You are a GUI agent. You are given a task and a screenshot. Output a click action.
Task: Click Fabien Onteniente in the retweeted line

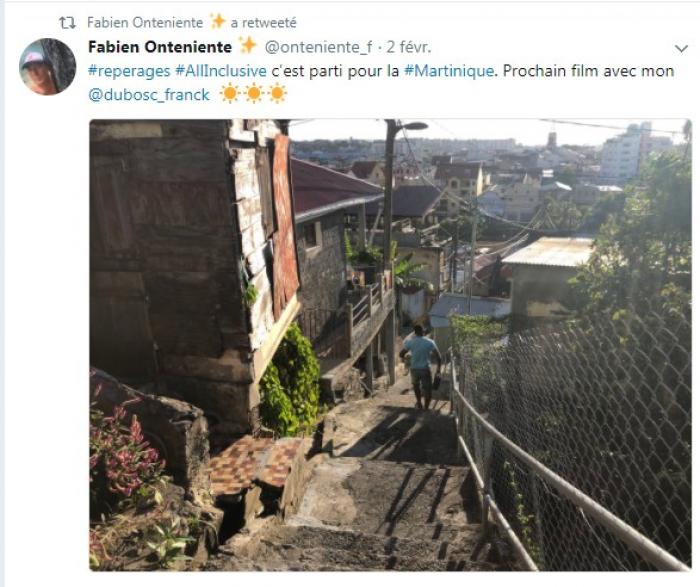tap(145, 23)
